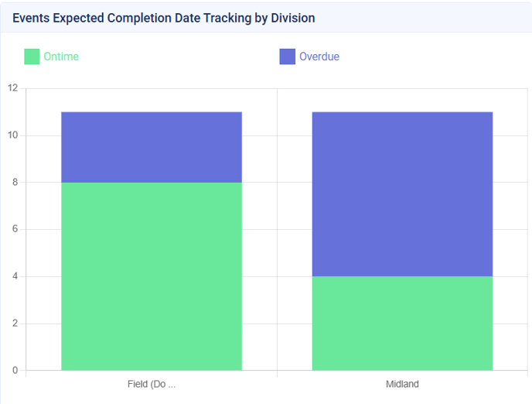Image resolution: width=532 pixels, height=404 pixels.
Task: Click the blue Overdue legend swatch
Action: (x=287, y=56)
